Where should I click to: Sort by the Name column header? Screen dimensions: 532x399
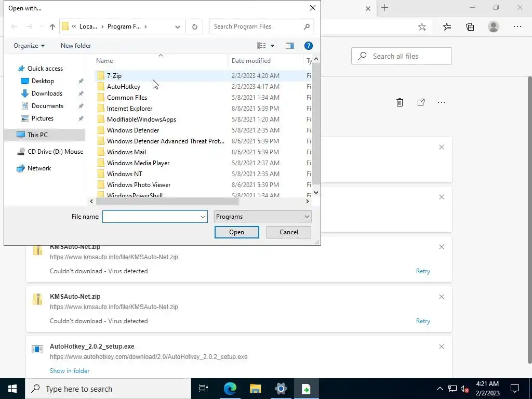point(161,61)
